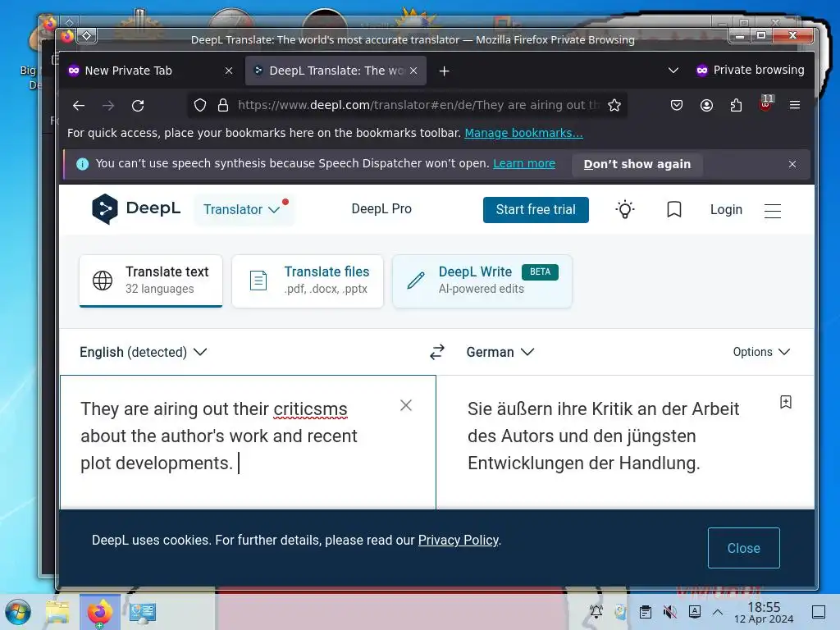
Task: Click inside the source text box
Action: [x=248, y=442]
